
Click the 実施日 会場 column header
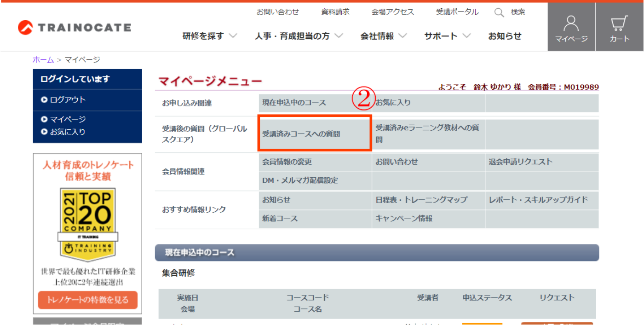tap(188, 303)
